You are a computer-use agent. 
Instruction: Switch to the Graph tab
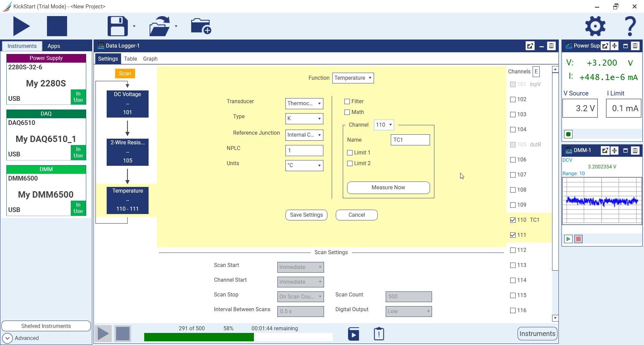click(150, 59)
